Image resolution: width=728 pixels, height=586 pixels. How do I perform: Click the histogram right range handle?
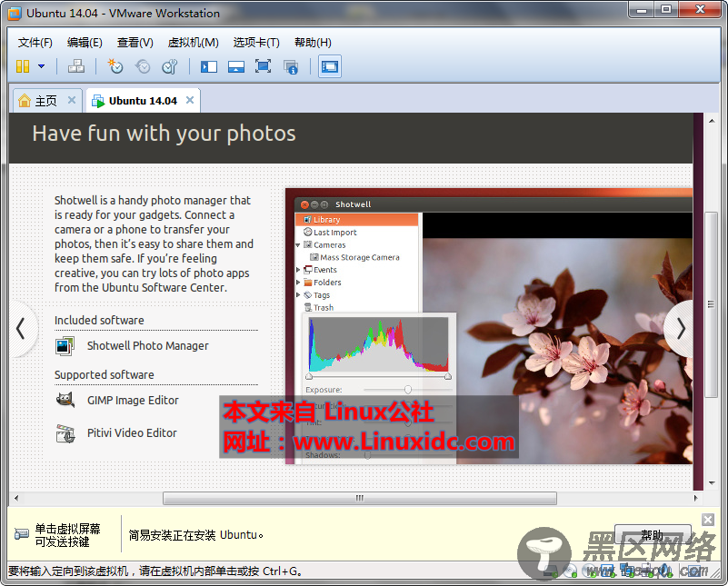pyautogui.click(x=447, y=376)
